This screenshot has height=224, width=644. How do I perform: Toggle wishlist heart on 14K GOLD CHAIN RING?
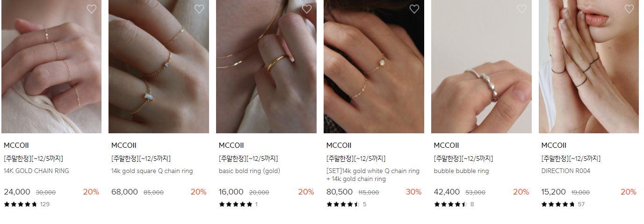point(92,9)
